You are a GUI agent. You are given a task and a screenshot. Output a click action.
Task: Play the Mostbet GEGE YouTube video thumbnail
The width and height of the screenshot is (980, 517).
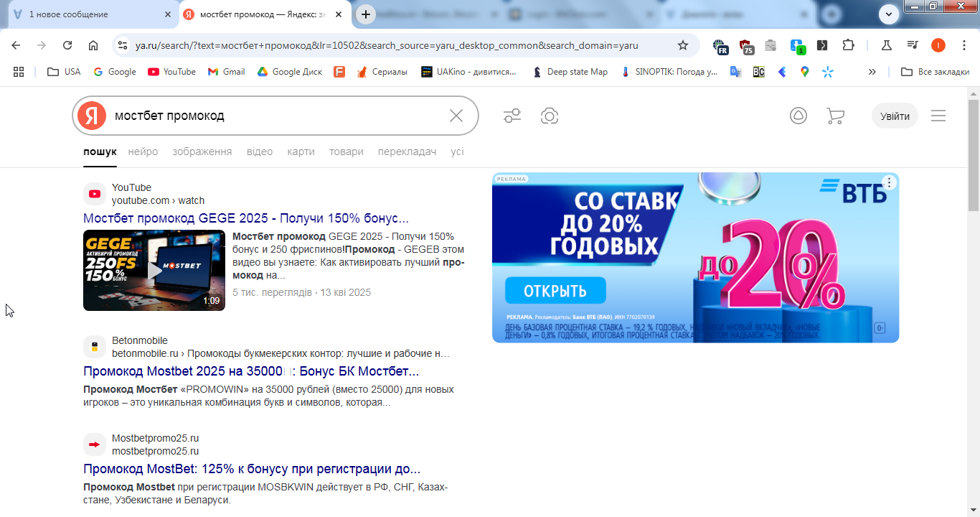[x=154, y=270]
